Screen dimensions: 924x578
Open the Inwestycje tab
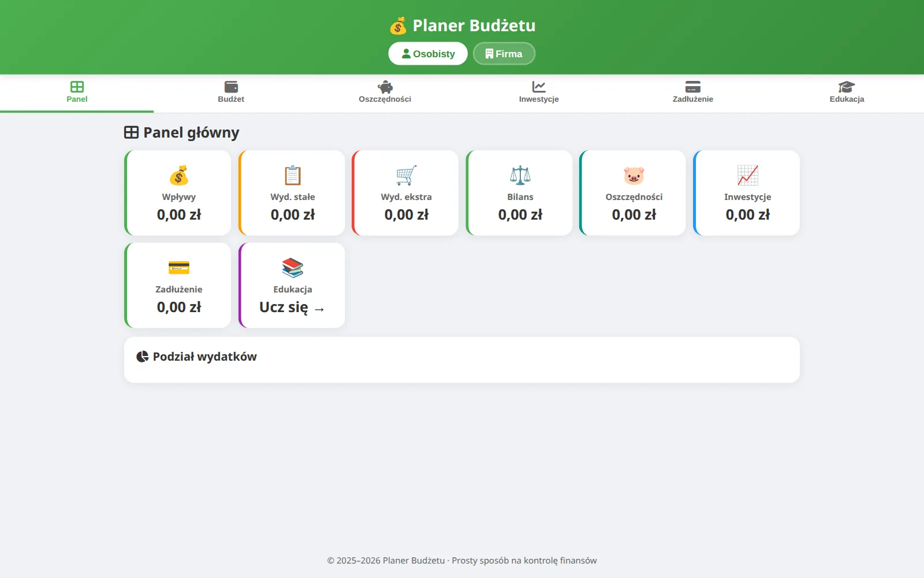tap(539, 92)
